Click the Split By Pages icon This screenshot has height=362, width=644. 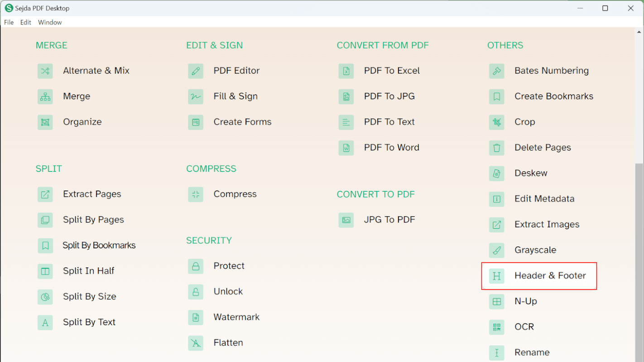pyautogui.click(x=45, y=220)
